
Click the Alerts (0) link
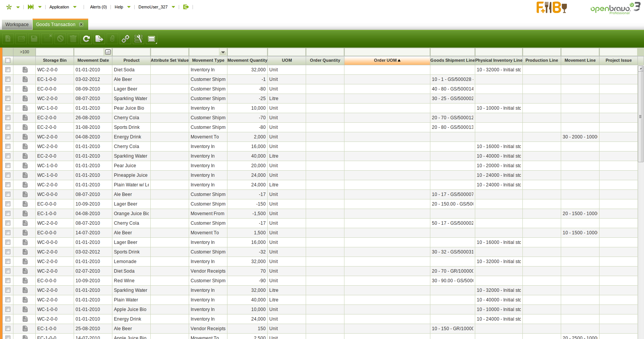(x=98, y=7)
